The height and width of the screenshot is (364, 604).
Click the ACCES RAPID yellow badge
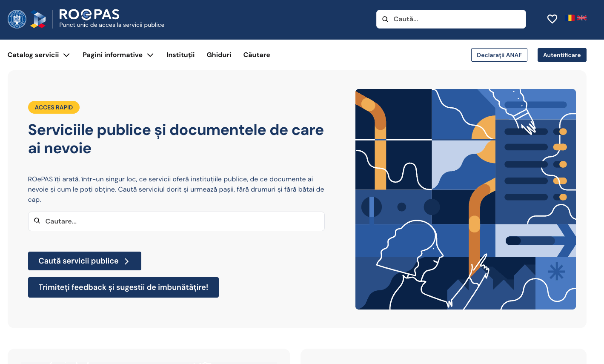54,107
